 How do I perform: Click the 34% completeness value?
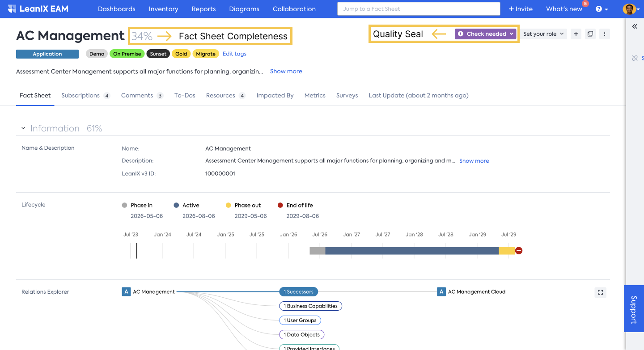point(142,36)
